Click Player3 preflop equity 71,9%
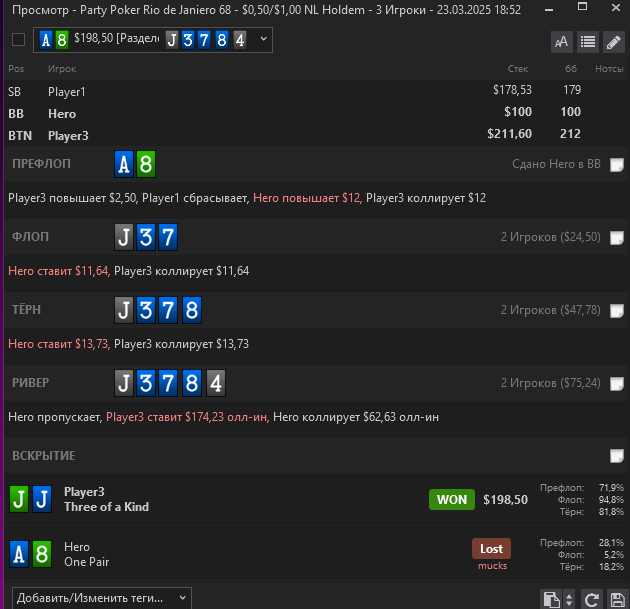Viewport: 630px width, 609px height. click(611, 488)
